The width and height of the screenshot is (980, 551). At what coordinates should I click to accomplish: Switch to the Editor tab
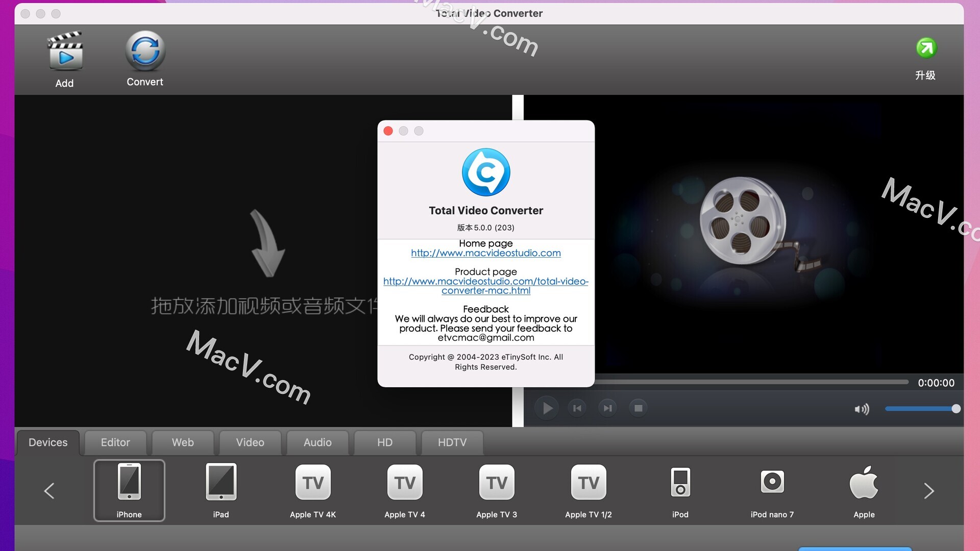pyautogui.click(x=115, y=442)
